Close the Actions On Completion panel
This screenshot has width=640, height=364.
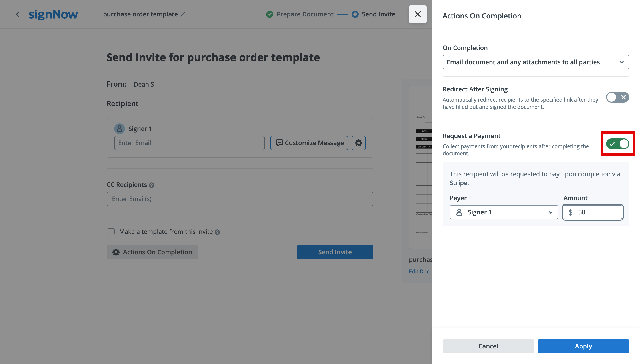coord(418,14)
